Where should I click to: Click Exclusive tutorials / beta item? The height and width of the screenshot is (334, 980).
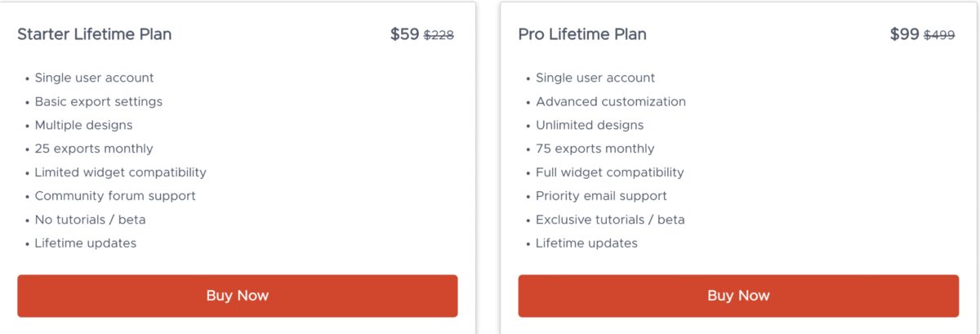click(610, 220)
